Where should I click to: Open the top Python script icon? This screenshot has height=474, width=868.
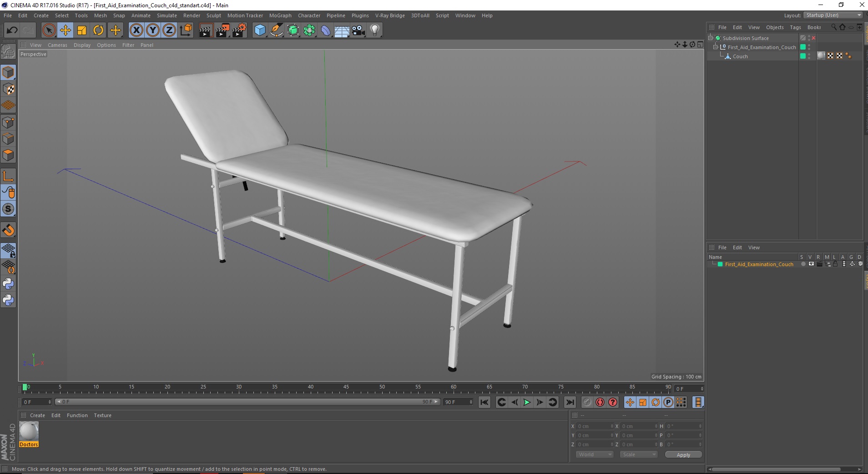[x=8, y=284]
